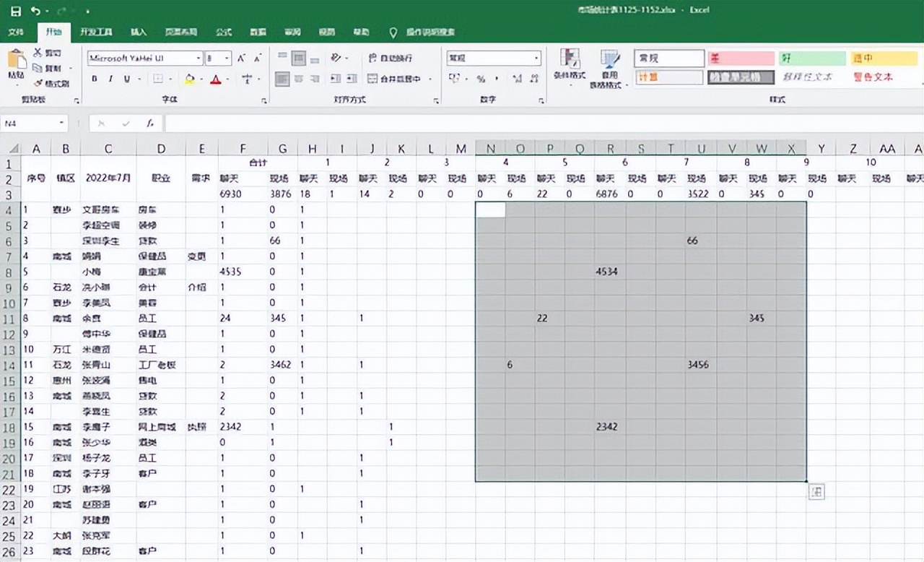Apply the pink 差 cell style
The height and width of the screenshot is (562, 924).
coord(741,59)
